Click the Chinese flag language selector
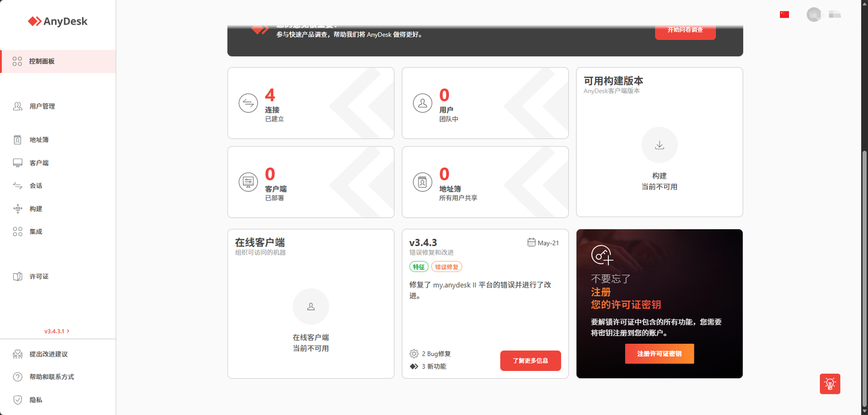The image size is (868, 415). 784,14
